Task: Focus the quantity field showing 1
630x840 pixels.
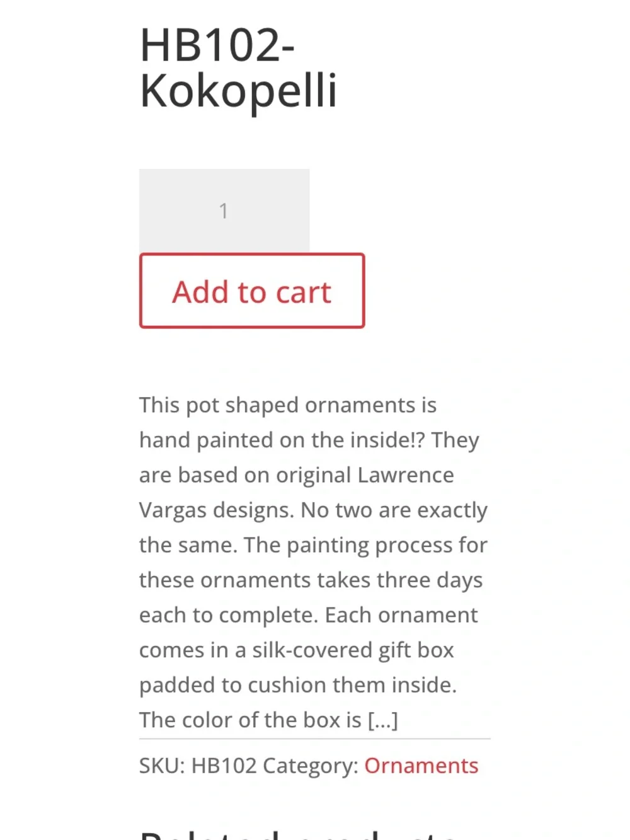Action: 224,210
